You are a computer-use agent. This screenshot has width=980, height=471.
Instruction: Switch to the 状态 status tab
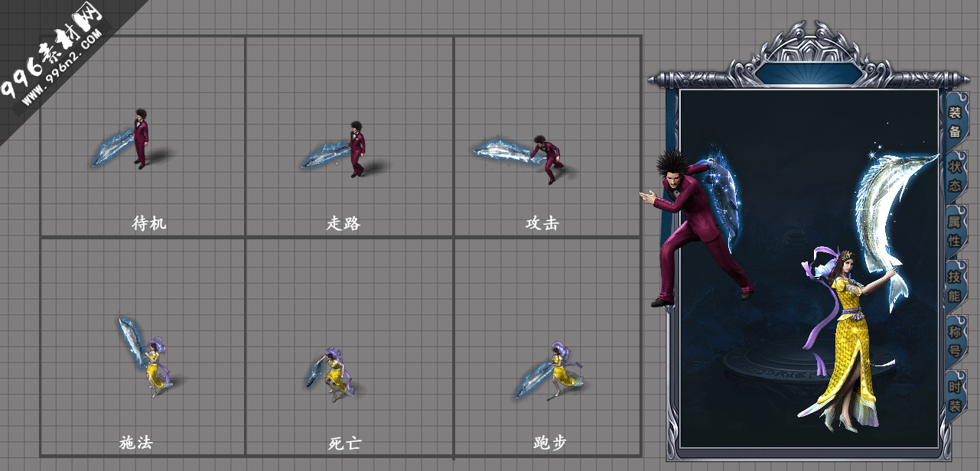(956, 176)
